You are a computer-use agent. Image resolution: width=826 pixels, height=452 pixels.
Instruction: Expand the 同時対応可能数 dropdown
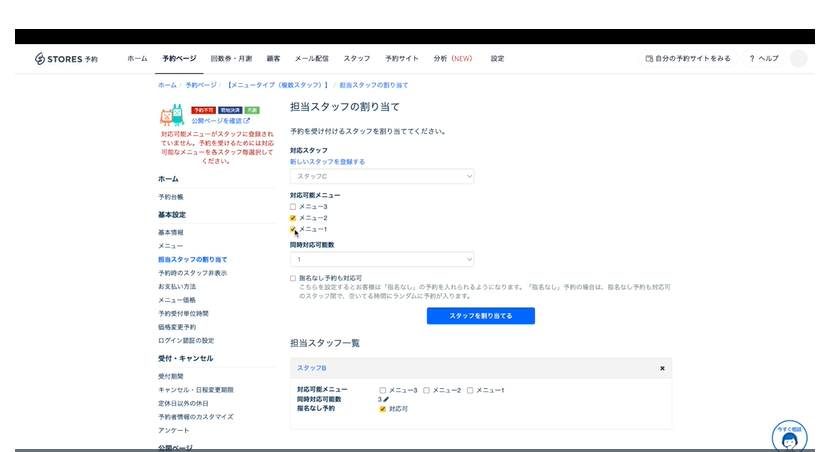point(381,259)
